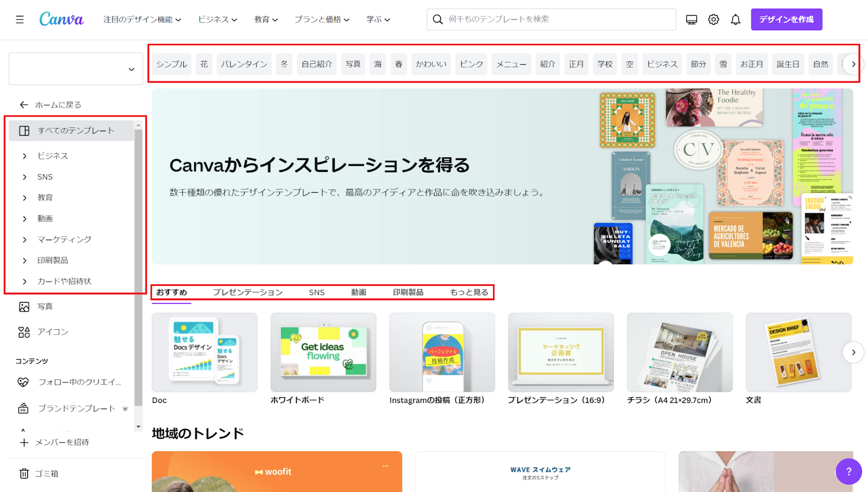Open the notifications bell
The width and height of the screenshot is (868, 492).
[x=735, y=20]
